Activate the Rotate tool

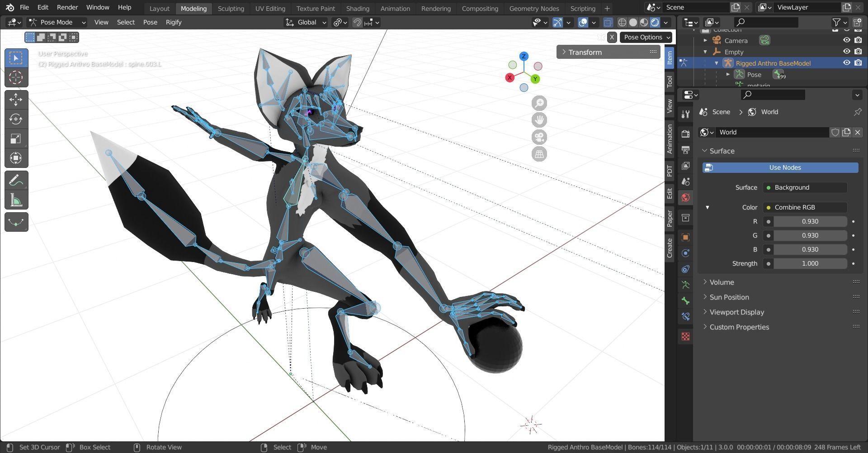16,119
